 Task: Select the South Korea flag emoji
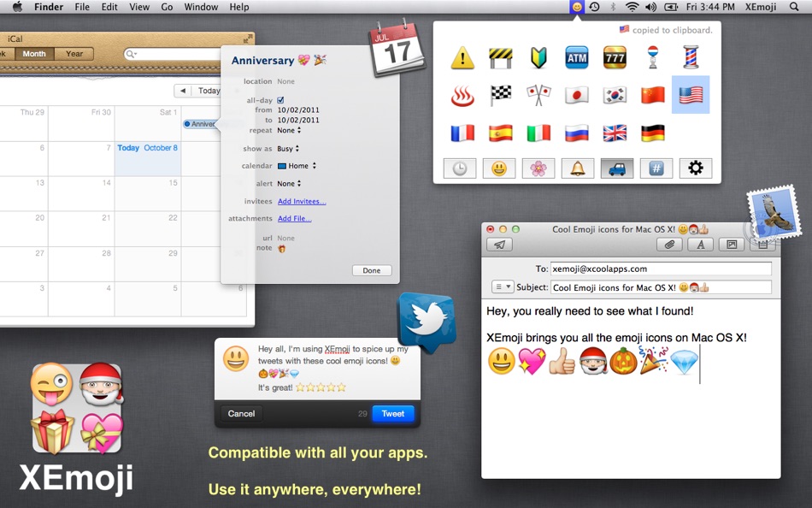[x=615, y=96]
